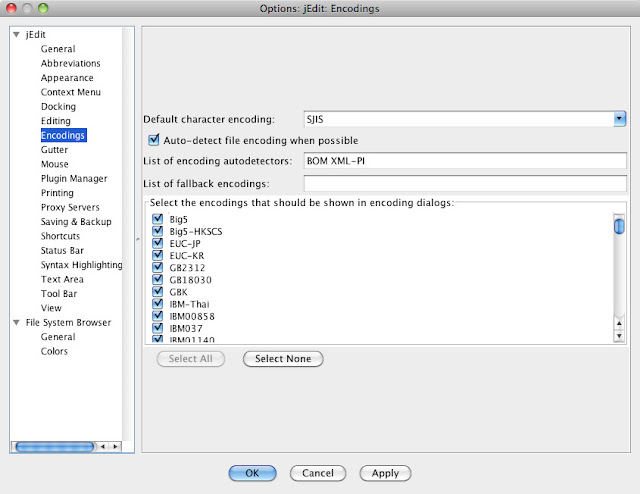
Task: Click the tree scroll left arrow
Action: pos(102,447)
